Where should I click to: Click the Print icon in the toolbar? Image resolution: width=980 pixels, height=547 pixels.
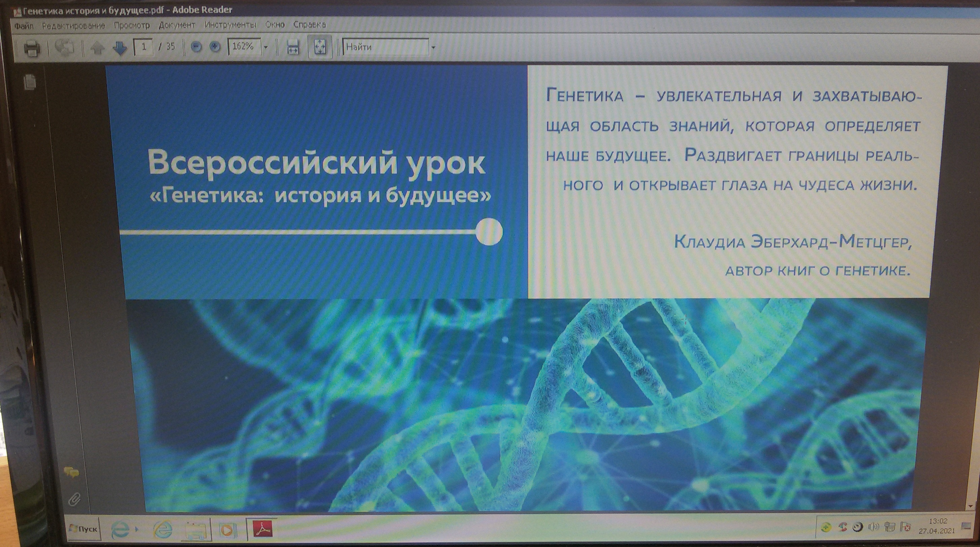point(32,48)
